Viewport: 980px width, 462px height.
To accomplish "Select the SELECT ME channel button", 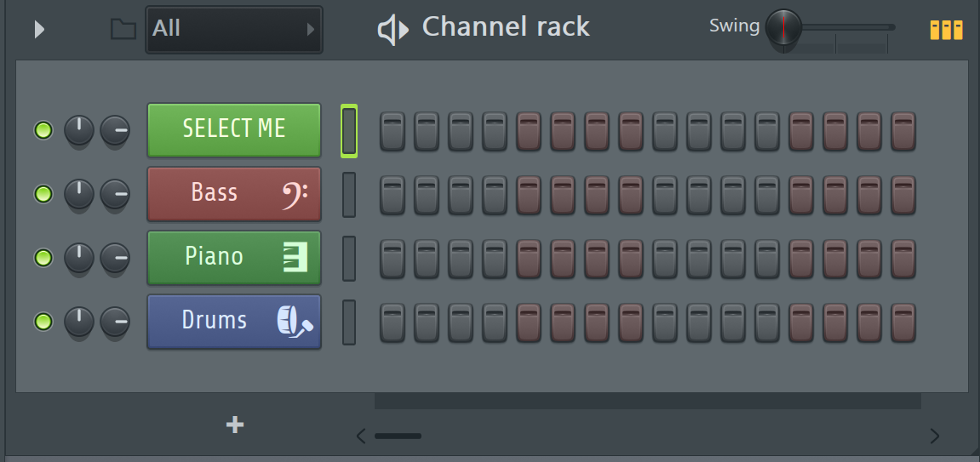I will click(234, 130).
